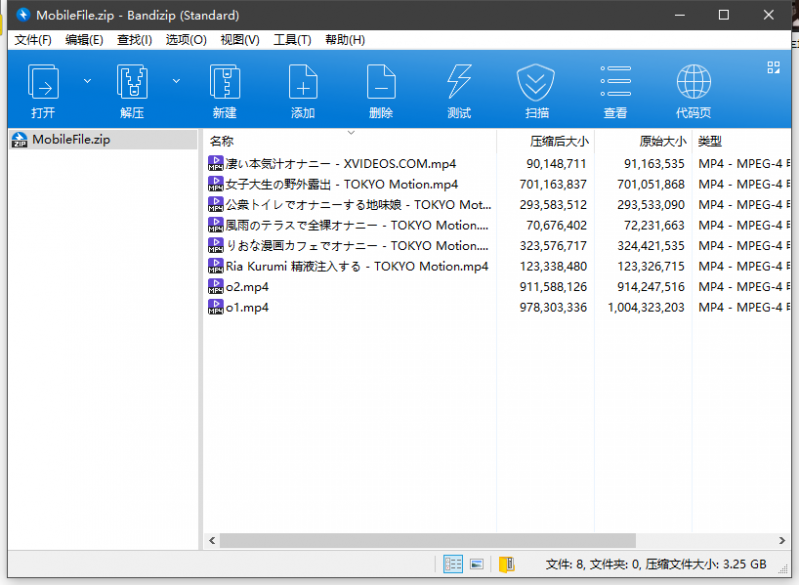799x585 pixels.
Task: Open the 工具(T) menu
Action: pyautogui.click(x=292, y=40)
